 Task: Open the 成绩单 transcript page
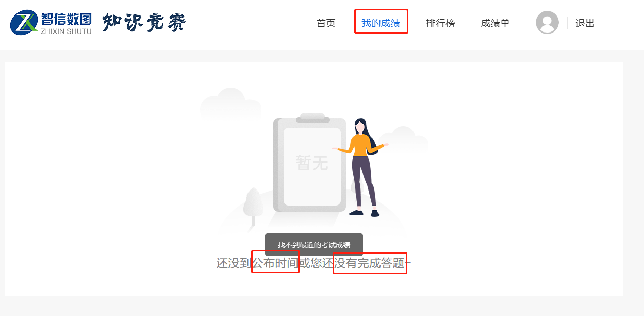(x=495, y=23)
